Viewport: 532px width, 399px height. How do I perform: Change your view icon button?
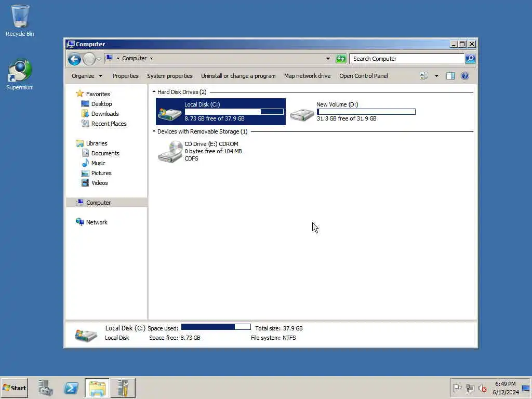point(424,76)
